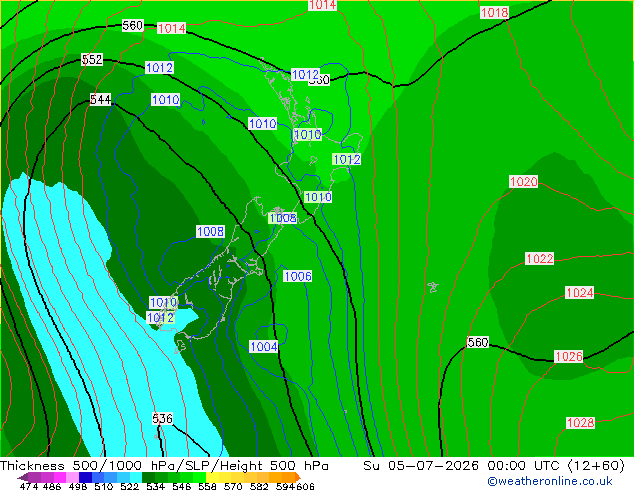The width and height of the screenshot is (634, 490).
Task: Click the 1024 isobar label
Action: click(579, 293)
